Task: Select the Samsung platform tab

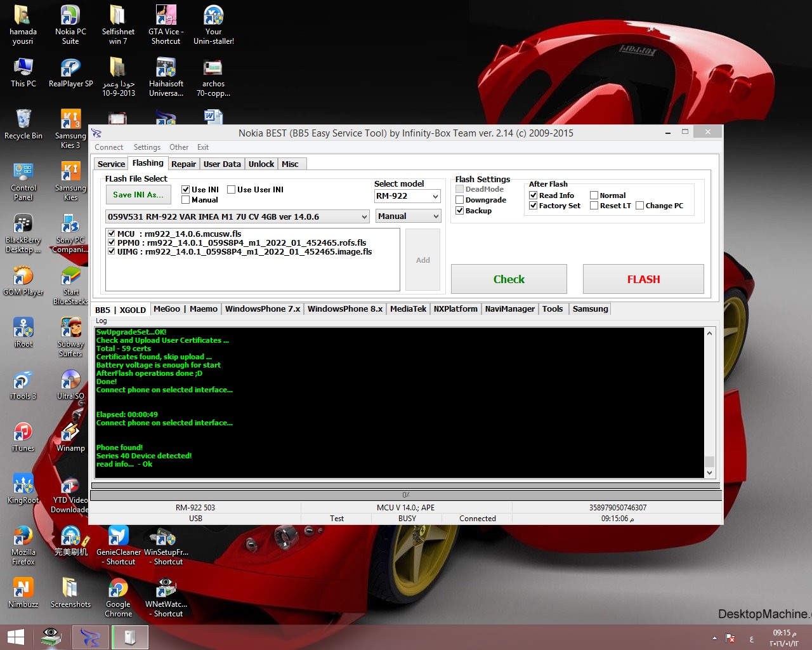Action: (x=591, y=309)
